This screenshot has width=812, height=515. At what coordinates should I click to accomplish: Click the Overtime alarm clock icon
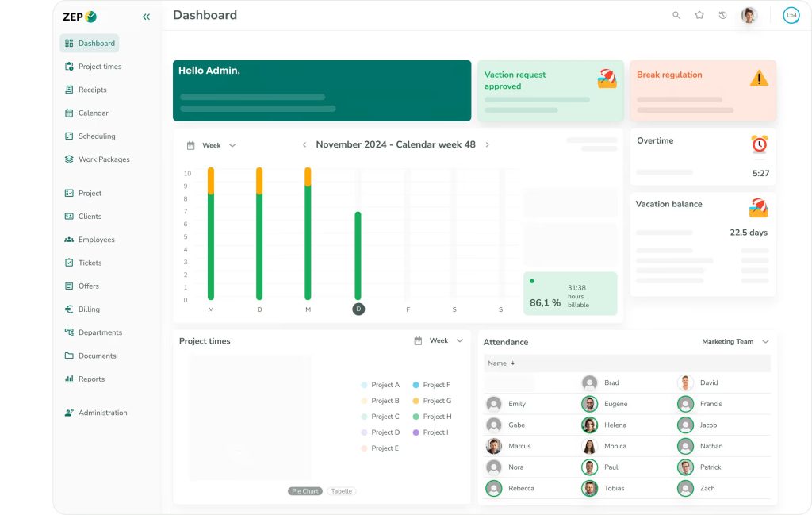click(759, 144)
